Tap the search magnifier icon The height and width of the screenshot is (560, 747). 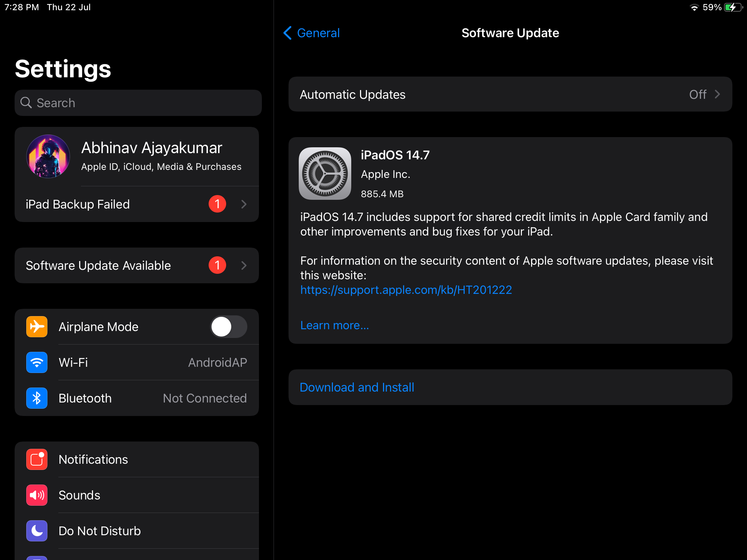pyautogui.click(x=26, y=102)
